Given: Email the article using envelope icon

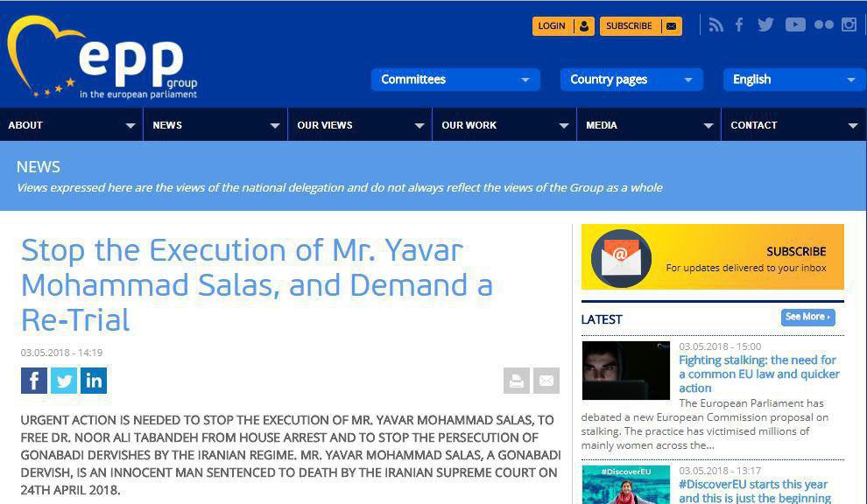Looking at the screenshot, I should [546, 381].
